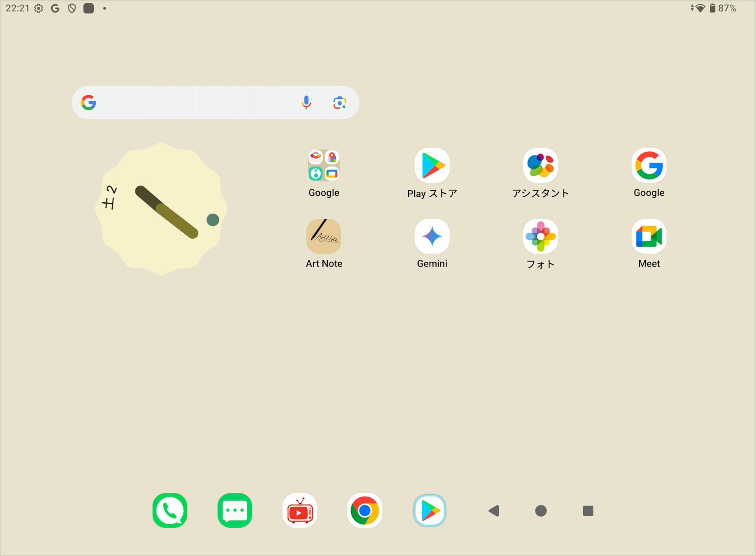The height and width of the screenshot is (556, 756).
Task: Tap the settings gear status bar icon
Action: (x=39, y=8)
